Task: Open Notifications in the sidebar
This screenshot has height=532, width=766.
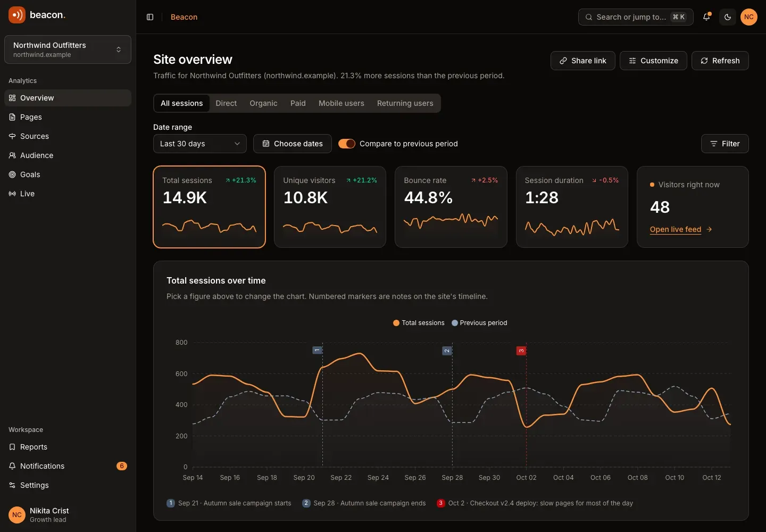Action: coord(68,466)
